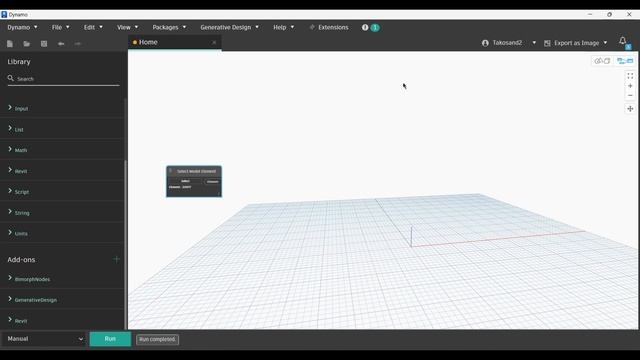Open the Edit menu
640x360 pixels.
93,27
